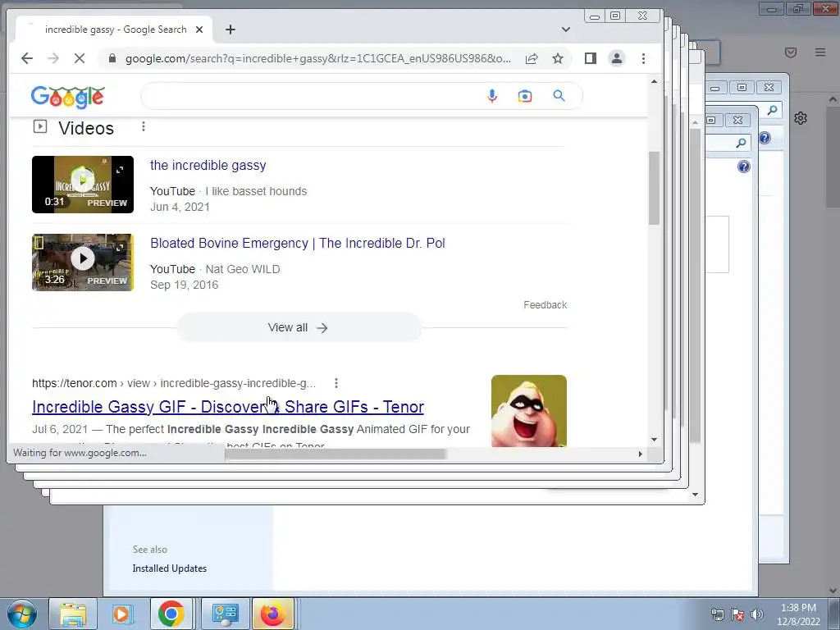Click lower help question-mark icon in background window
Viewport: 840px width, 630px height.
pos(743,167)
